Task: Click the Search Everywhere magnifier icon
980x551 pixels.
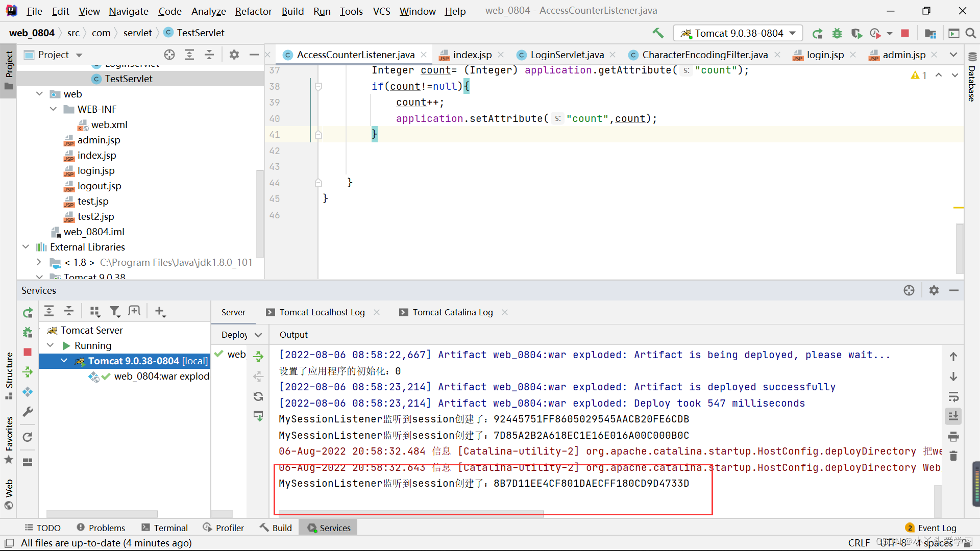Action: [x=971, y=33]
